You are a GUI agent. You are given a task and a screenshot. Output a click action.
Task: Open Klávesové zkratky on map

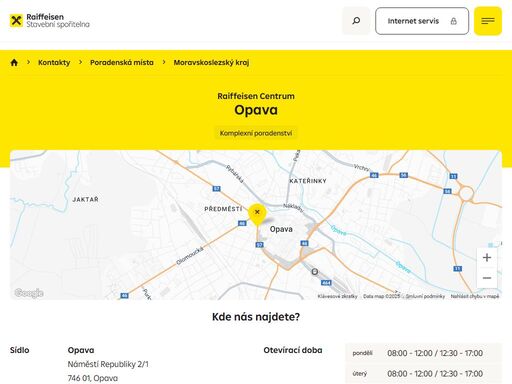click(x=337, y=296)
